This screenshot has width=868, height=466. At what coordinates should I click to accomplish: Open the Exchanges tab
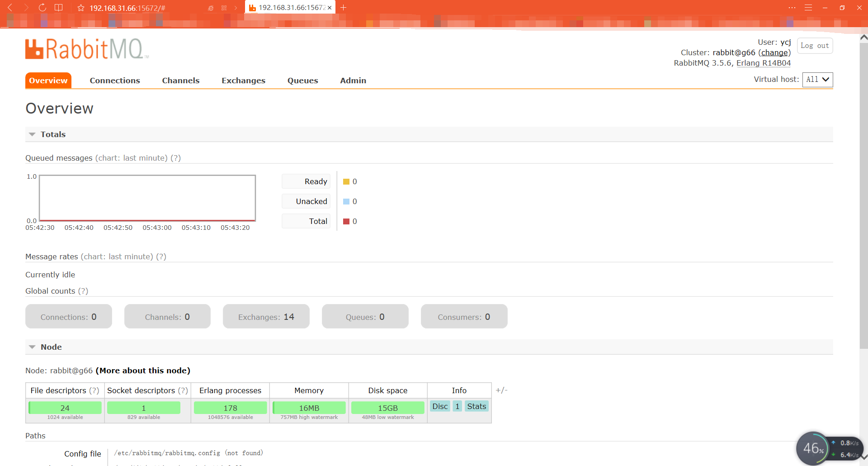click(243, 81)
